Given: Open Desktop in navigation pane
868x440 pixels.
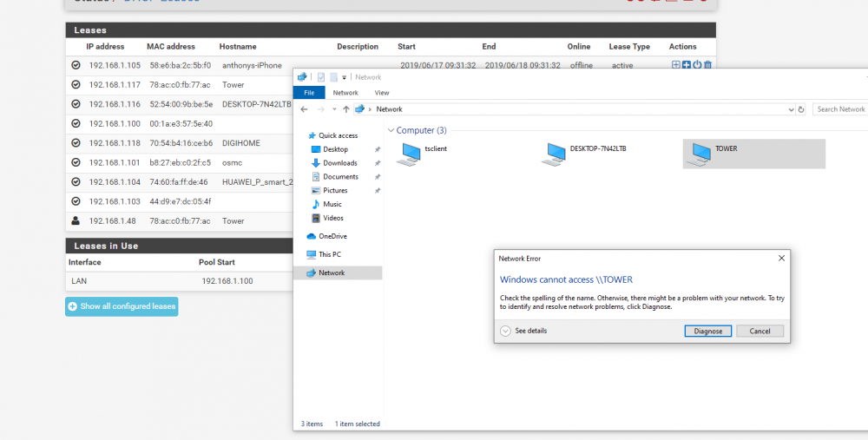Looking at the screenshot, I should [x=330, y=149].
